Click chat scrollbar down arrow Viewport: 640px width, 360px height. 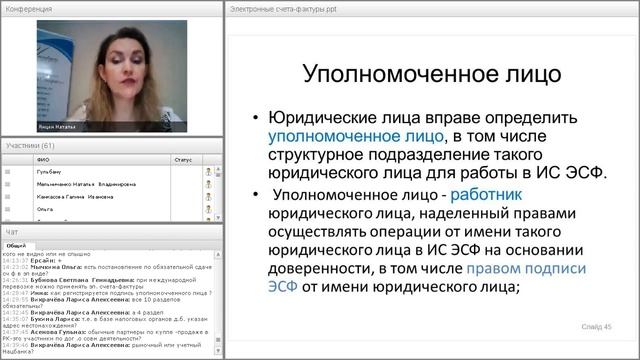218,351
